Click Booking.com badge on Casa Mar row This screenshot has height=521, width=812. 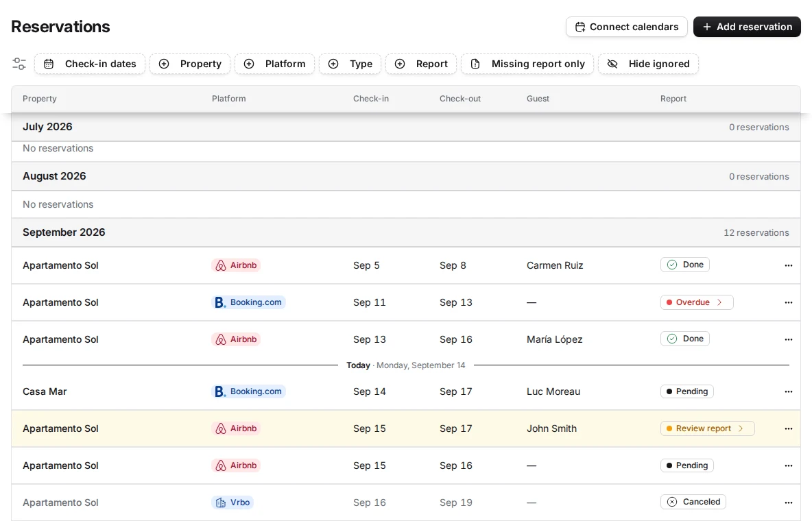(248, 391)
